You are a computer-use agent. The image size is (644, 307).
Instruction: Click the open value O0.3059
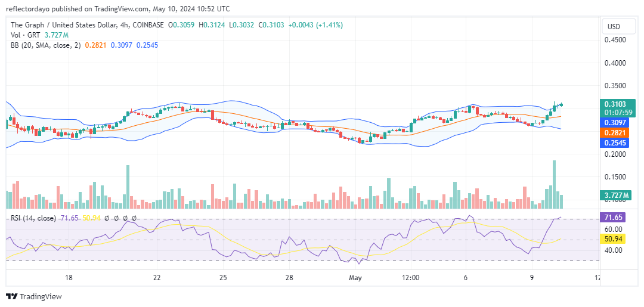tap(182, 25)
